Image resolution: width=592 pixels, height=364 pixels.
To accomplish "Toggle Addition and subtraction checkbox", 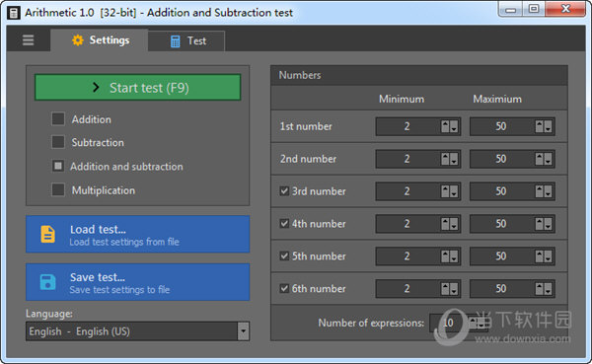I will (58, 166).
